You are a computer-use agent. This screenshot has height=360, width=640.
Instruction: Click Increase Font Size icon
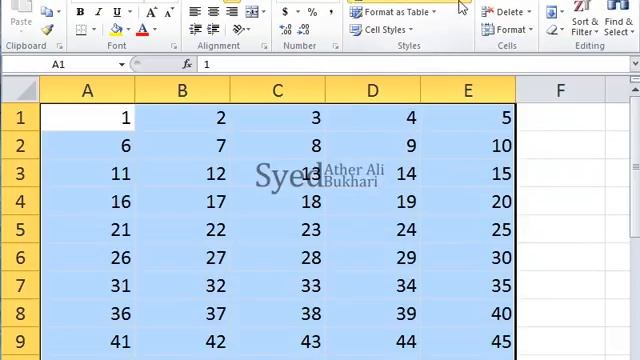tap(151, 12)
